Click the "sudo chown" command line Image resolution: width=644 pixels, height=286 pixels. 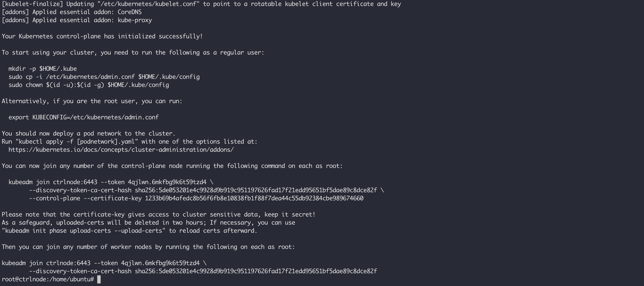pos(89,85)
